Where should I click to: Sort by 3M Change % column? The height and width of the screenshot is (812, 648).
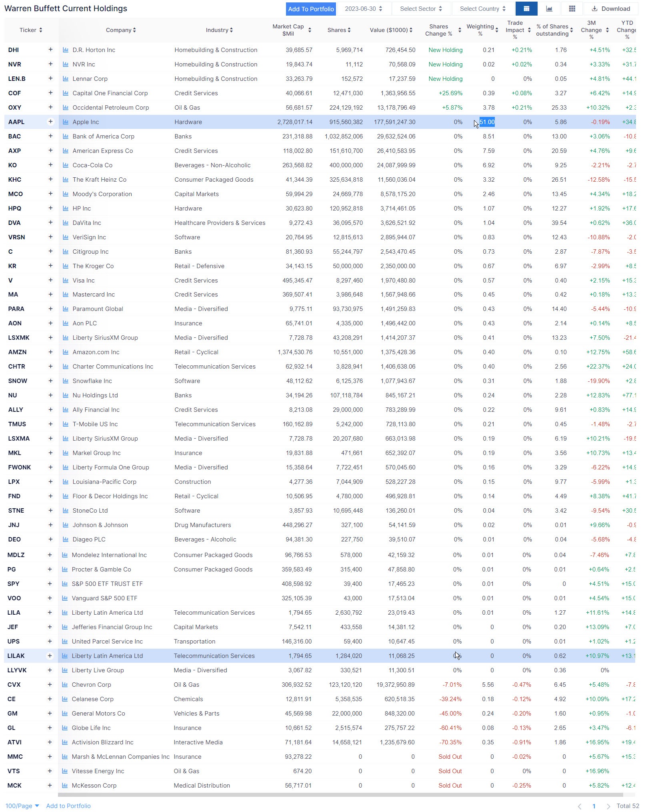[x=595, y=30]
